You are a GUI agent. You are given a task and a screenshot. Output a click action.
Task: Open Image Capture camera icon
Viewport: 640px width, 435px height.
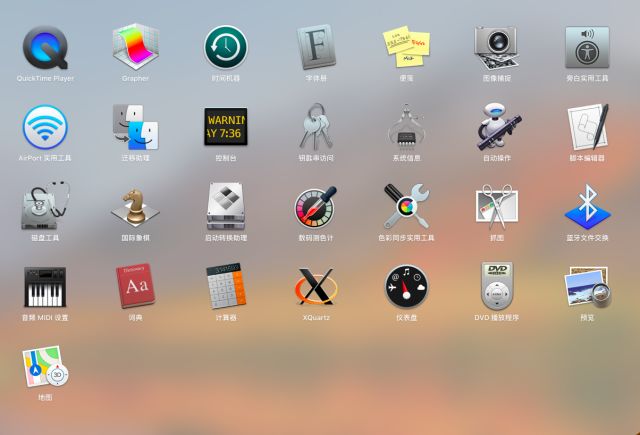coord(496,47)
